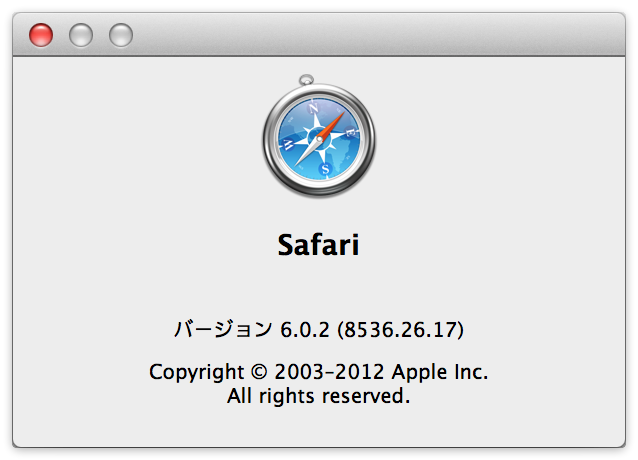Click the Safari compass icon
638x460 pixels.
(x=319, y=137)
